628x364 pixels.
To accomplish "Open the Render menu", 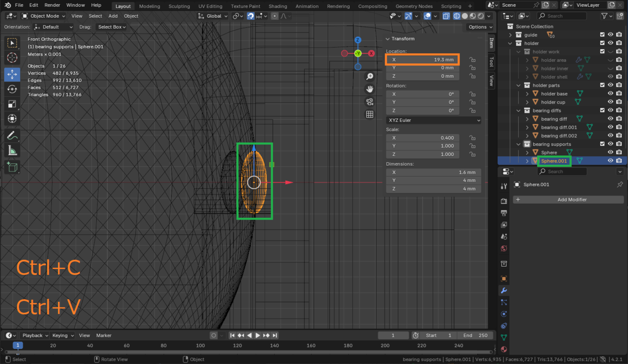I will 52,5.
